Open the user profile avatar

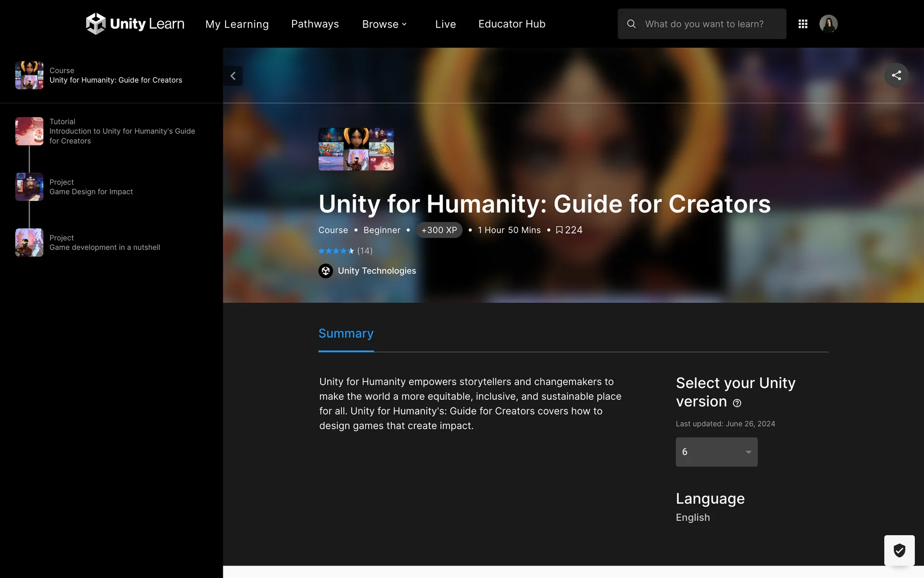[828, 24]
